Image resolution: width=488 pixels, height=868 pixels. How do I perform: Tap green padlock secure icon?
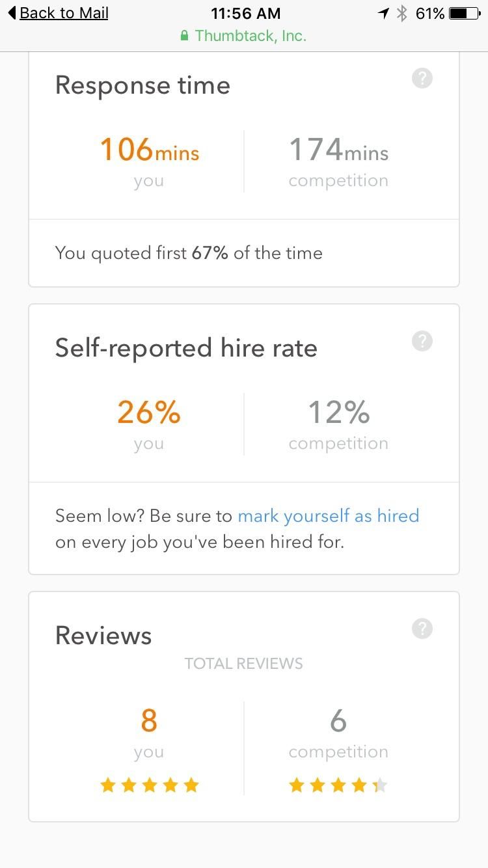(x=185, y=36)
